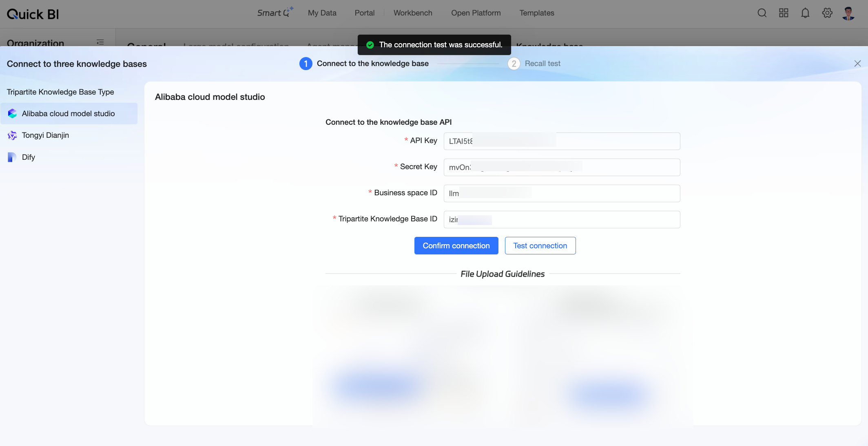The image size is (868, 446).
Task: Focus the Secret Key input field
Action: (x=562, y=167)
